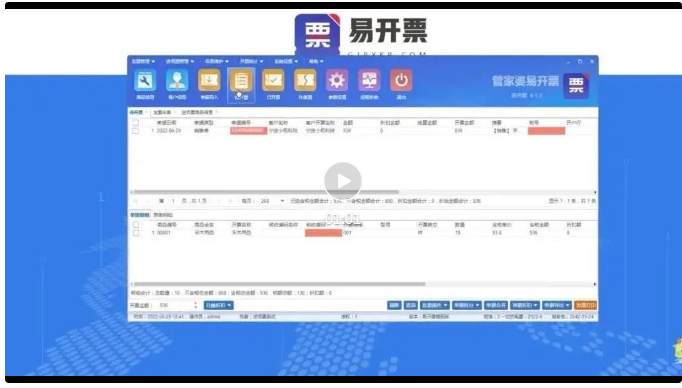Expand the blue dropdown button beside invoice amount
This screenshot has height=388, width=682.
point(218,305)
